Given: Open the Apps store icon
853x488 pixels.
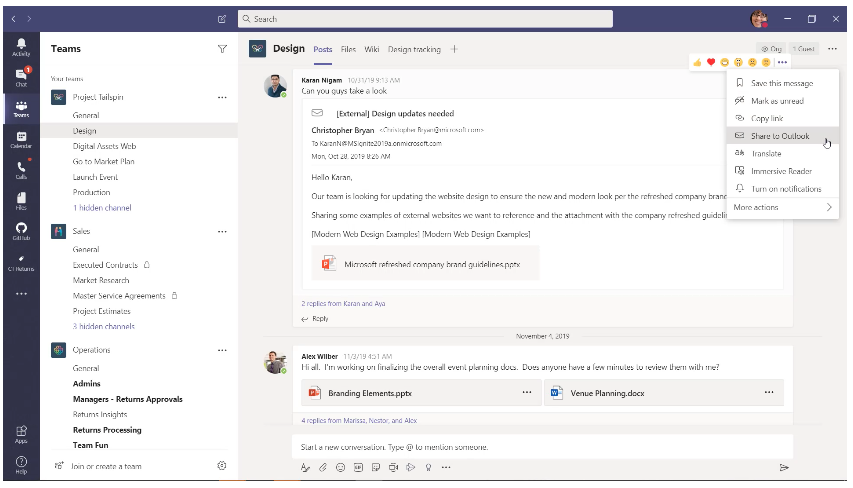Looking at the screenshot, I should [21, 434].
